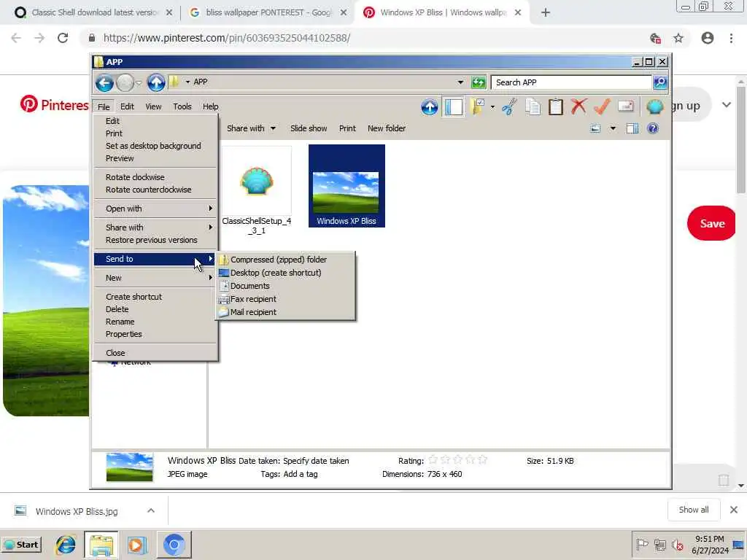
Task: Expand the views dropdown arrow
Action: 613,128
